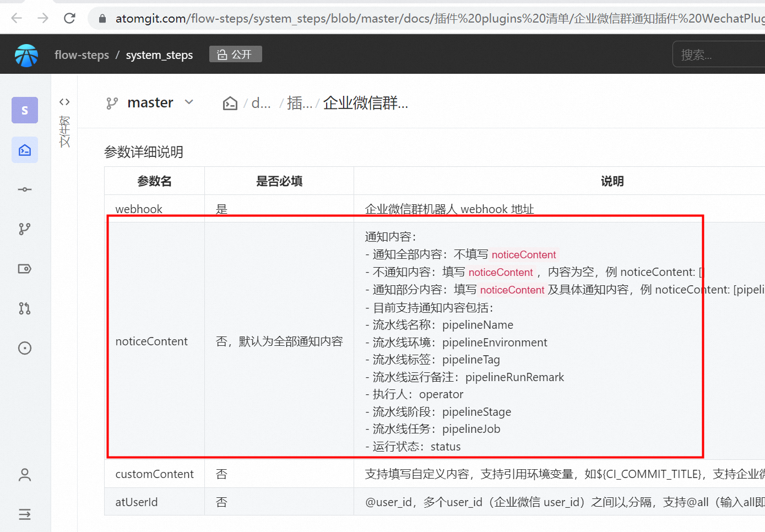This screenshot has width=765, height=532.
Task: Click the 流水线名称：pipelineName line
Action: [439, 325]
